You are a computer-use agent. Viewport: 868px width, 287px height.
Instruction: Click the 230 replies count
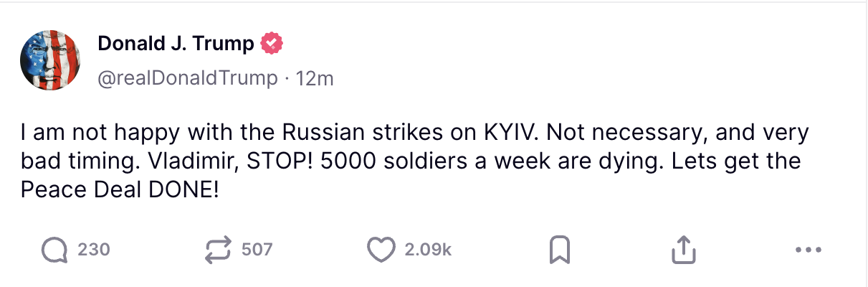point(93,250)
